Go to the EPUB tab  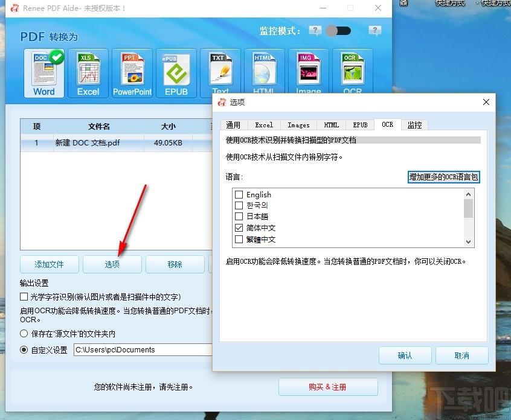click(x=360, y=125)
